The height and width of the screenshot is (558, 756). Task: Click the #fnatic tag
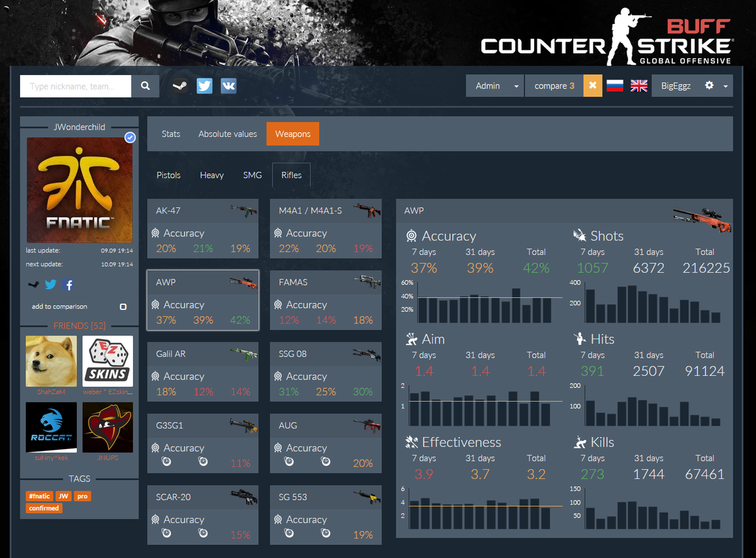click(x=39, y=496)
